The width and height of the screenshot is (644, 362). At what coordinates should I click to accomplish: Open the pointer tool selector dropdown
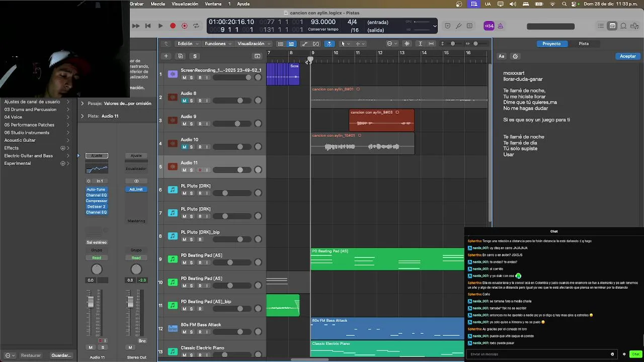345,44
